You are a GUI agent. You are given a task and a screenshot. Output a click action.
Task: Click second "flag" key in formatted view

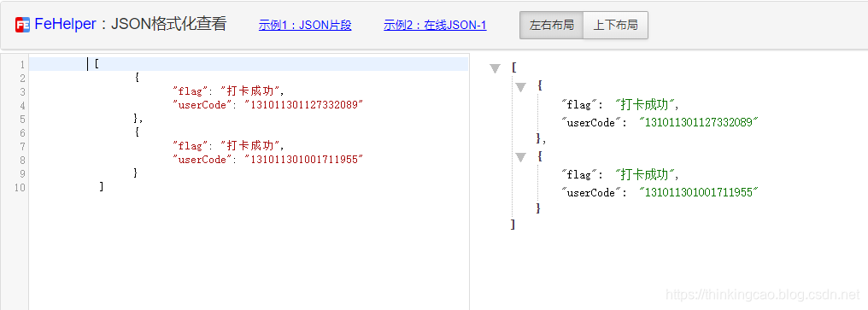pos(580,175)
